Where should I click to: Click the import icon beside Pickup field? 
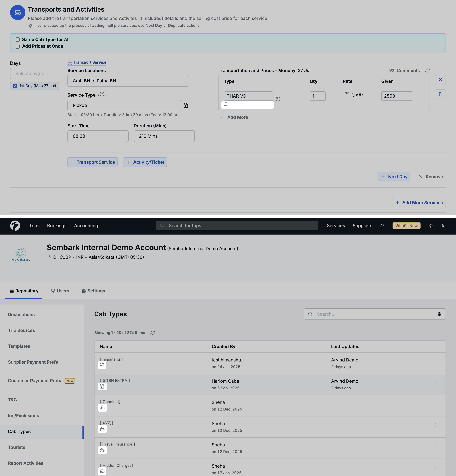click(x=186, y=105)
